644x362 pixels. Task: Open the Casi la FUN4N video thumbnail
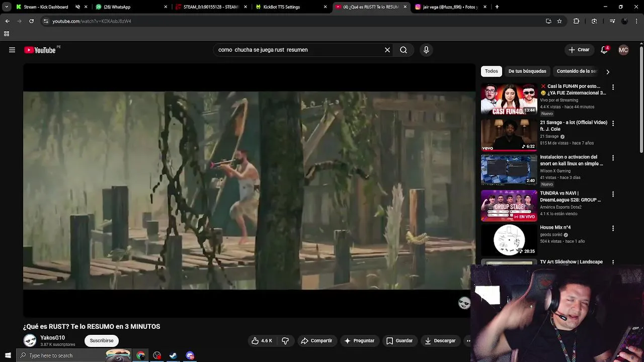click(509, 100)
